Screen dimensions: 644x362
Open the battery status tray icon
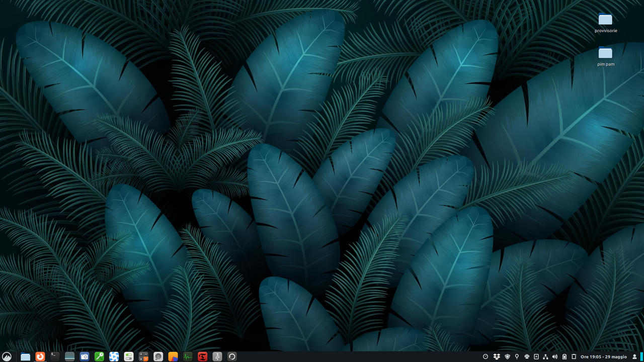point(565,356)
